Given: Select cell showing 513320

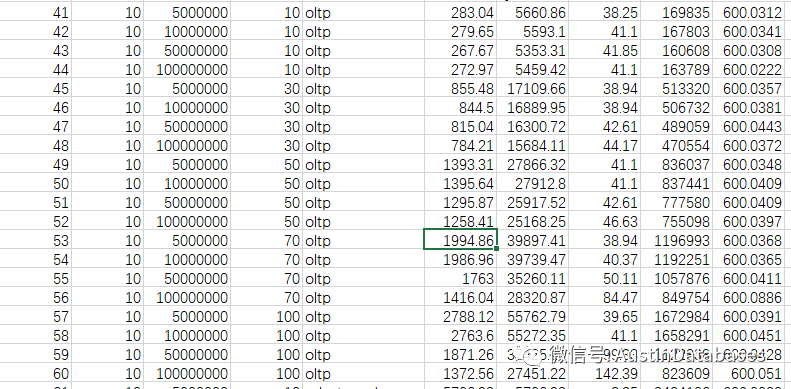Looking at the screenshot, I should pos(676,88).
